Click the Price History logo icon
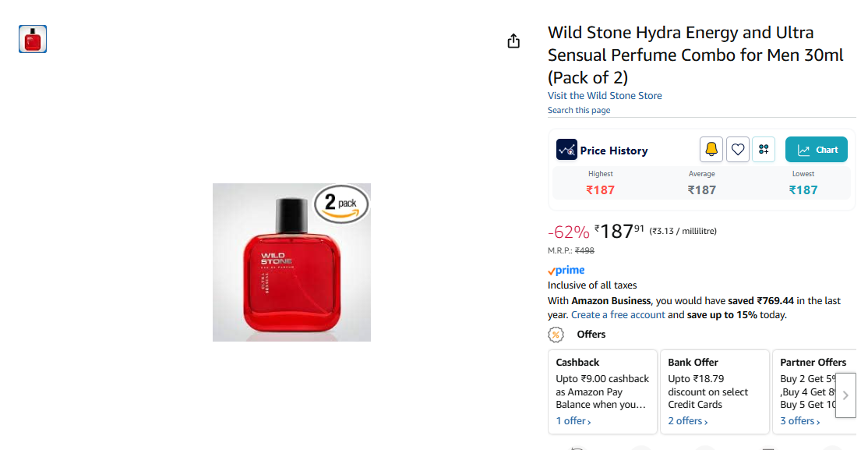Viewport: 868px width, 450px height. point(566,150)
